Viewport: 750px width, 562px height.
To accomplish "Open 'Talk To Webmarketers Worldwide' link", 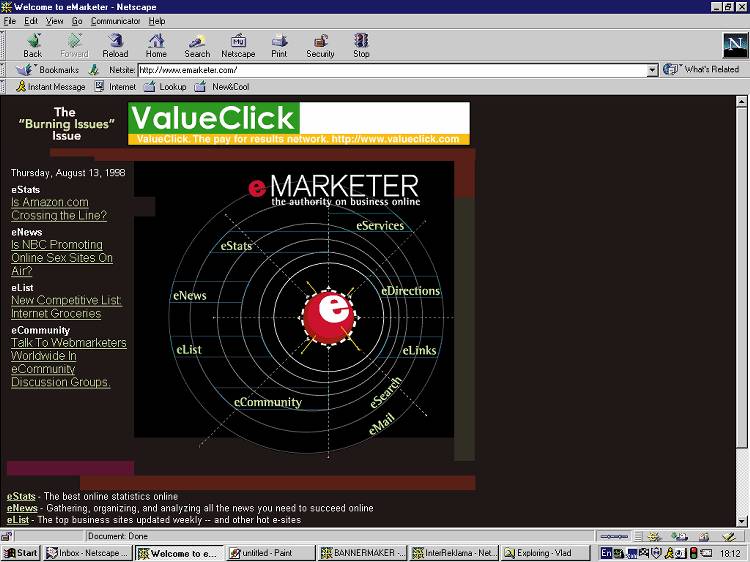I will [68, 362].
